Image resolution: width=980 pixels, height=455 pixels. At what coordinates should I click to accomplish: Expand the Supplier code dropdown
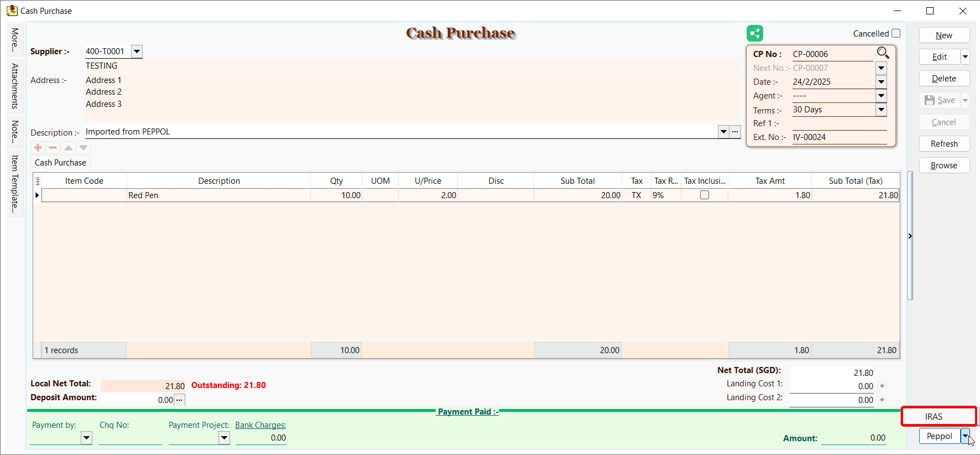click(x=137, y=51)
